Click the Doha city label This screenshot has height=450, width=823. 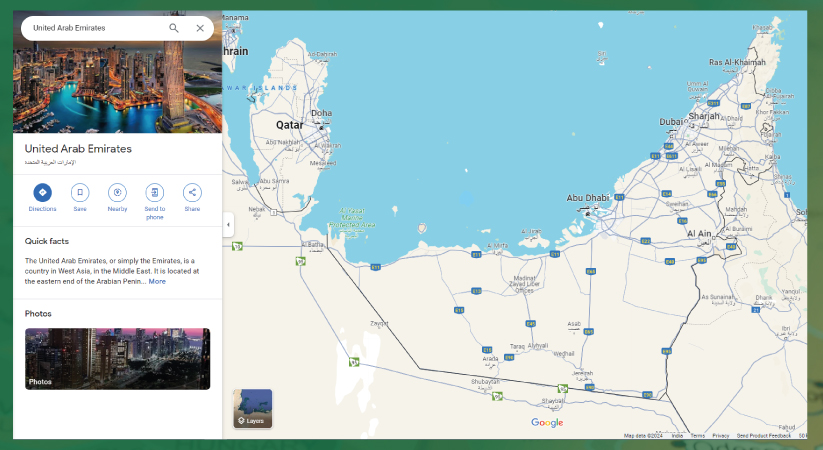[321, 113]
